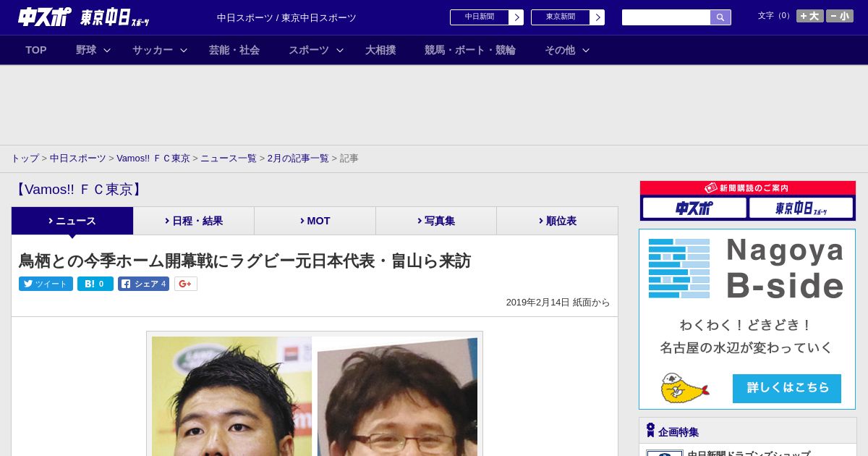Click the 中日新聞 arrow chevron
The image size is (868, 456).
(516, 17)
